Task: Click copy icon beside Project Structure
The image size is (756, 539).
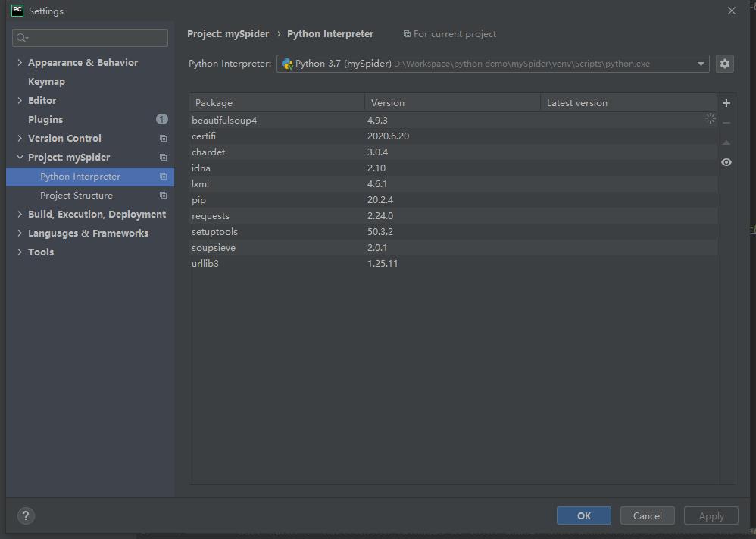Action: 163,196
